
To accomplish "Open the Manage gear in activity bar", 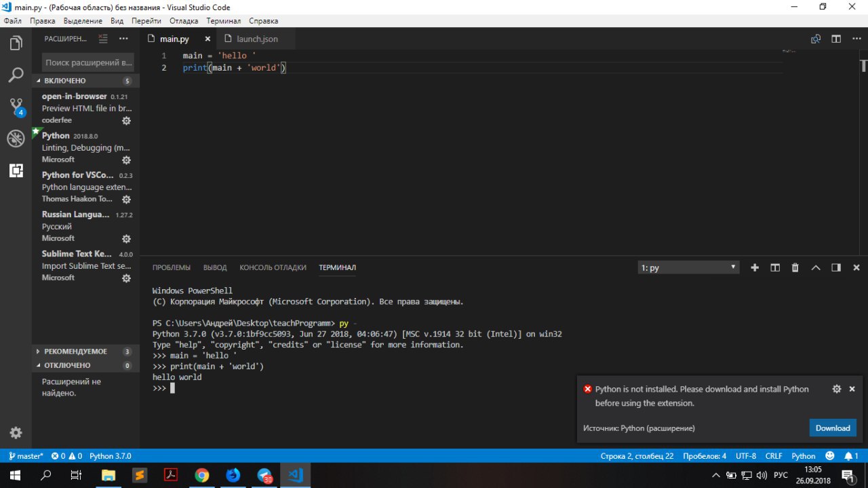I will [16, 432].
